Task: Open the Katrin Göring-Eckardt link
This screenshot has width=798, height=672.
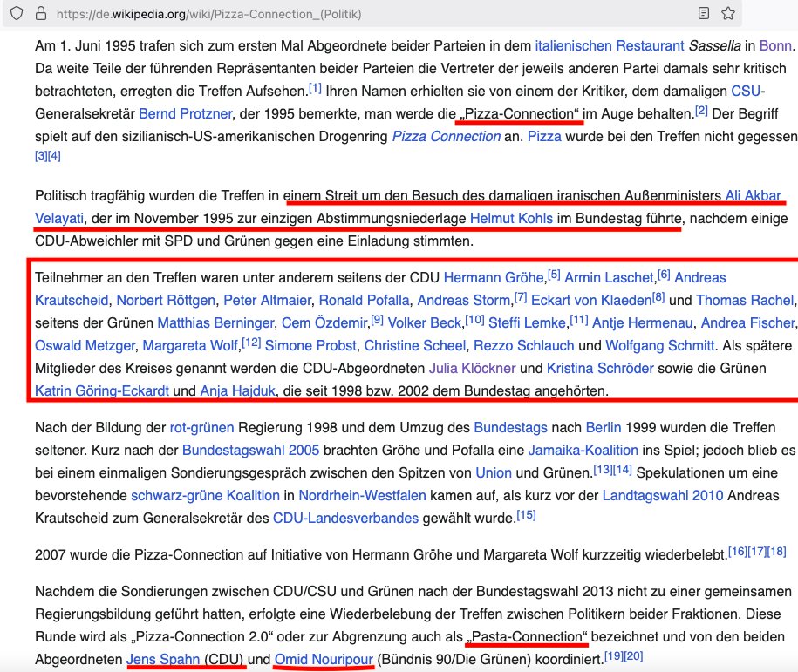Action: [102, 390]
